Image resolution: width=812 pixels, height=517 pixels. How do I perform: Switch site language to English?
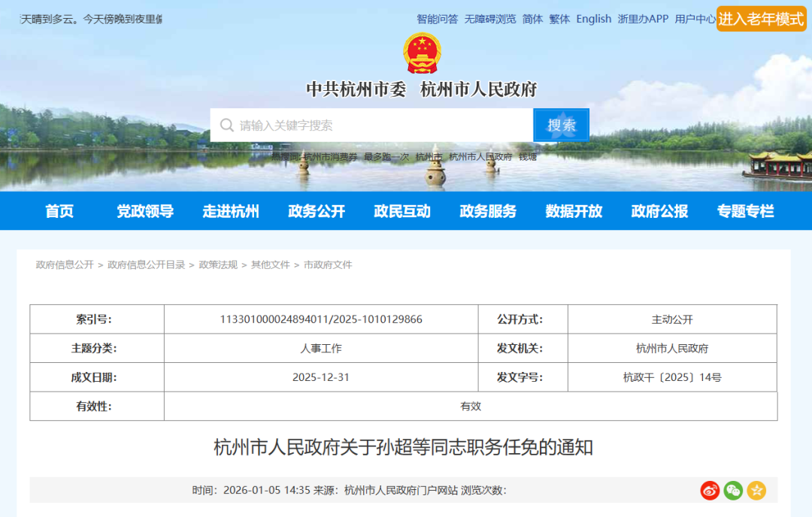593,19
